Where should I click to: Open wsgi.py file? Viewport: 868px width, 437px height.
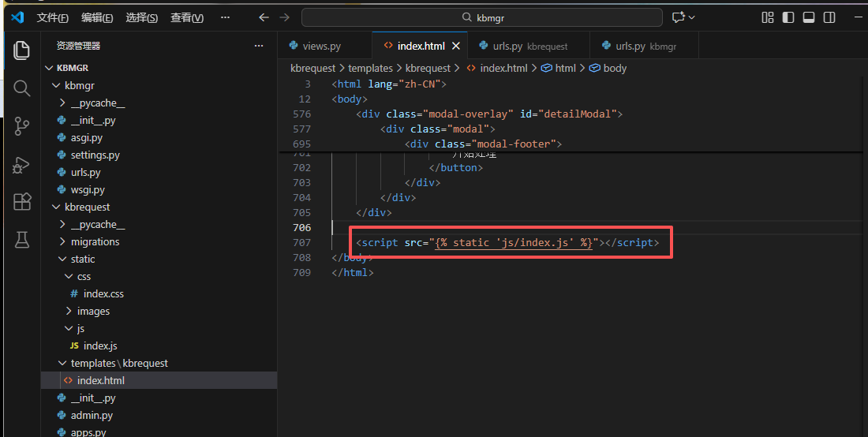coord(88,190)
